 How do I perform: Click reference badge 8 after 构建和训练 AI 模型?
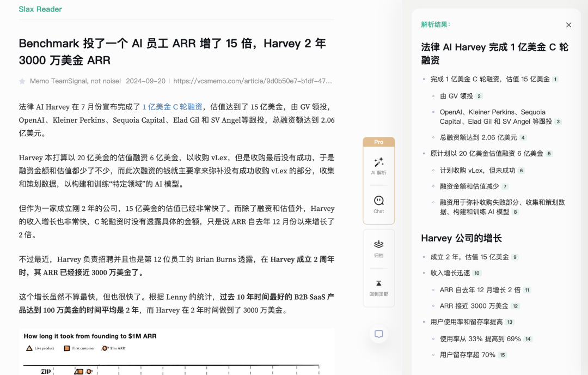515,212
